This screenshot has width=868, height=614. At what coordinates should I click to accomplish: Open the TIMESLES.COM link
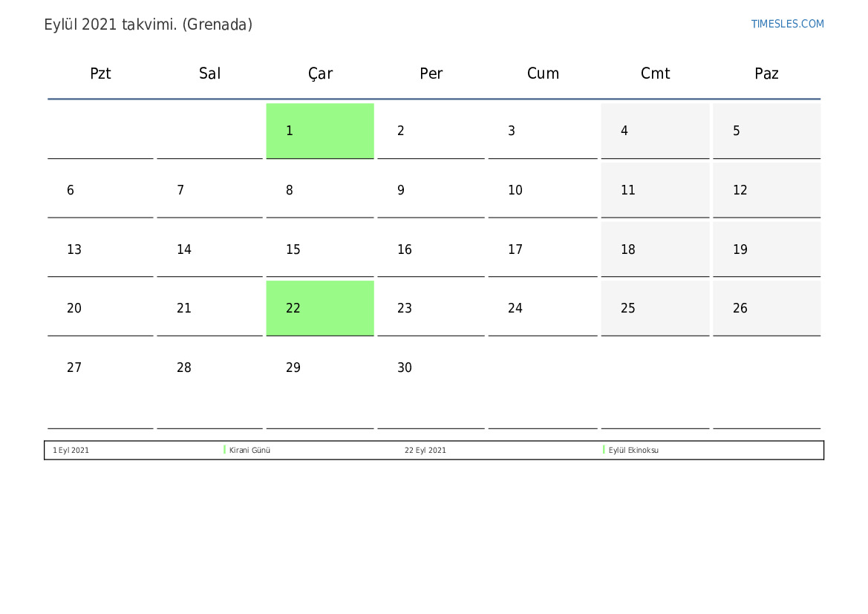click(x=787, y=24)
